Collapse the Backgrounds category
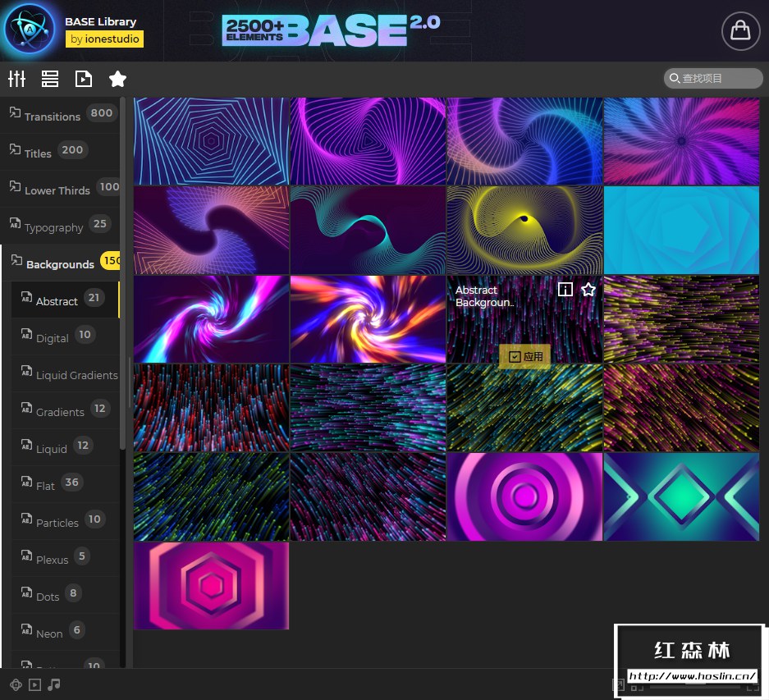The height and width of the screenshot is (700, 769). pyautogui.click(x=60, y=263)
